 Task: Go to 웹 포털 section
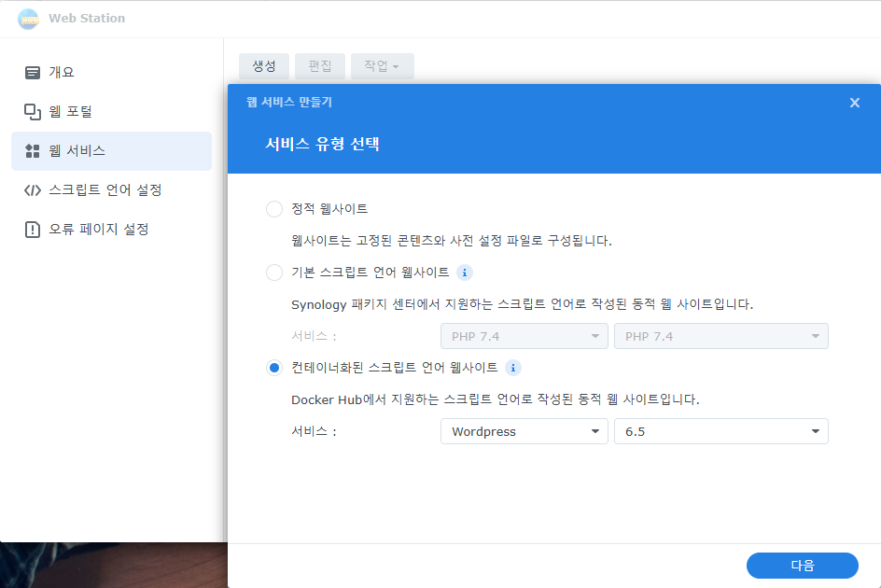pyautogui.click(x=111, y=112)
